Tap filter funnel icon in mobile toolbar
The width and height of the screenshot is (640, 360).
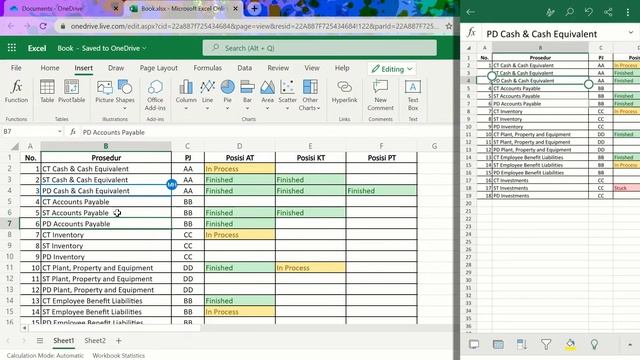546,344
